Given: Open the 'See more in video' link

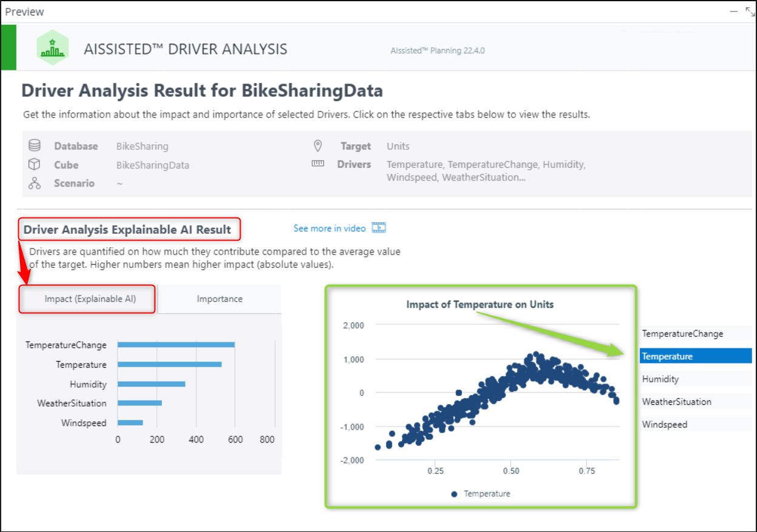Looking at the screenshot, I should coord(328,228).
